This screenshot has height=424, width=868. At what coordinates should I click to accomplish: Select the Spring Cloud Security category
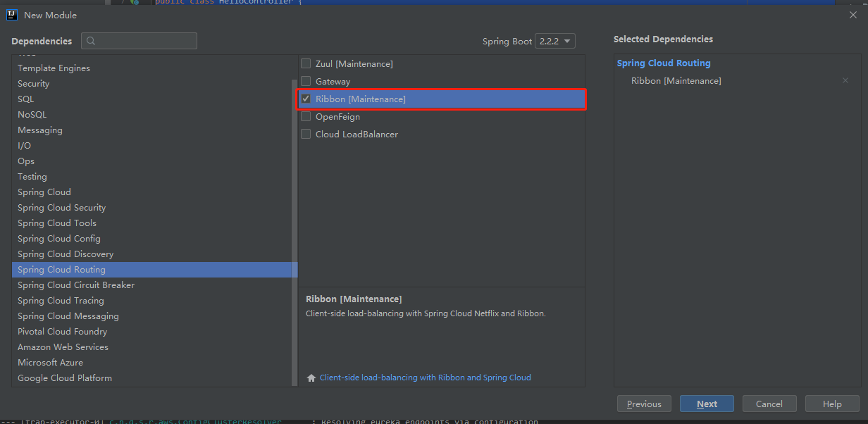coord(151,208)
